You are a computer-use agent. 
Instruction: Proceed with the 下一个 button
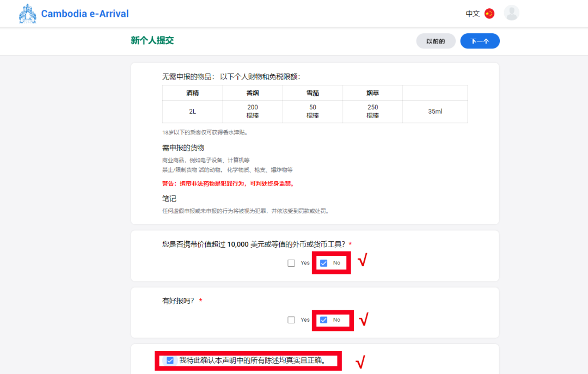[480, 41]
